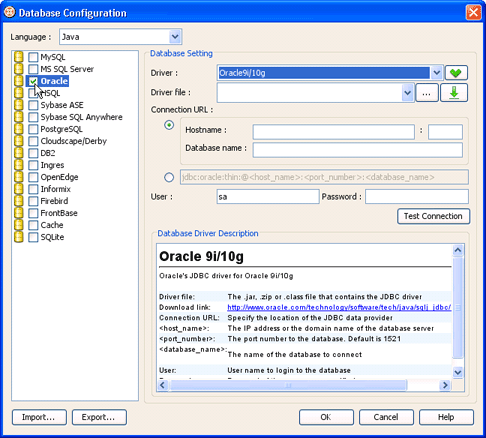Image resolution: width=486 pixels, height=438 pixels.
Task: Select the Ingres list entry
Action: (x=52, y=165)
